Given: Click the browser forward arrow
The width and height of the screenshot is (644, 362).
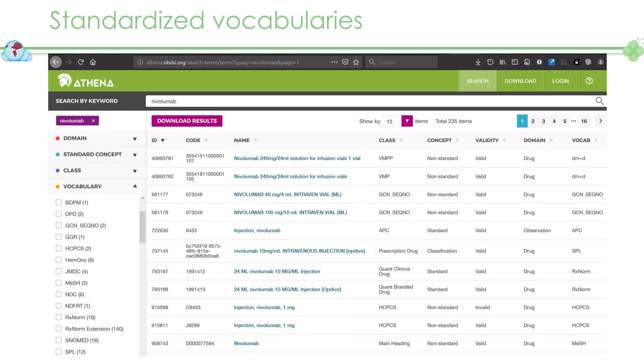Looking at the screenshot, I should (x=68, y=62).
